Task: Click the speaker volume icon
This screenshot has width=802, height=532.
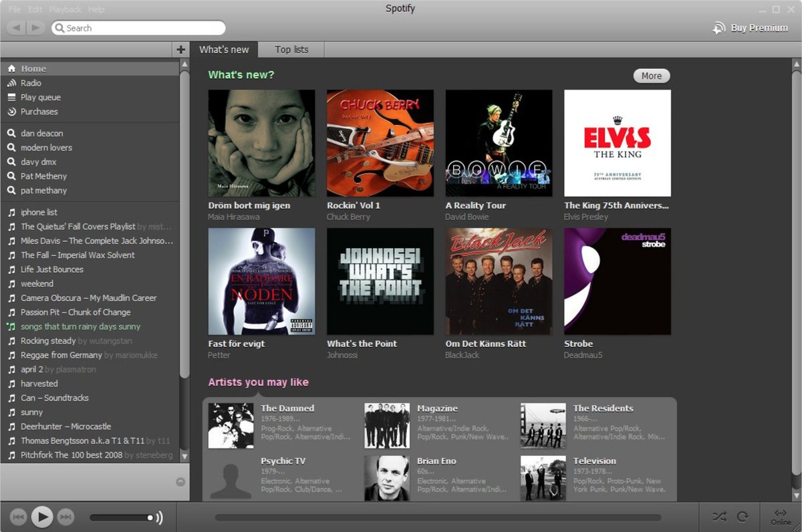Action: point(159,517)
